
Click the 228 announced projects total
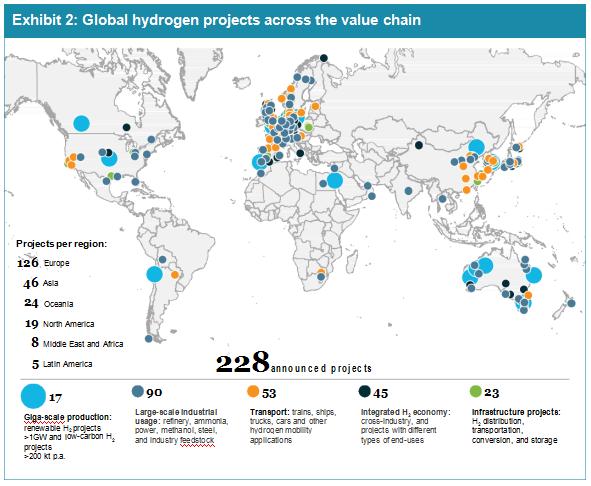pos(294,362)
